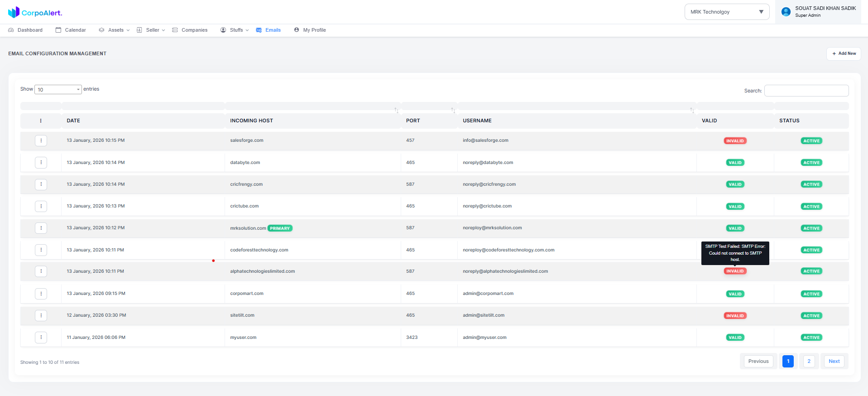Sort table by Incoming Host column
Screen dimensions: 868x396
(x=396, y=110)
